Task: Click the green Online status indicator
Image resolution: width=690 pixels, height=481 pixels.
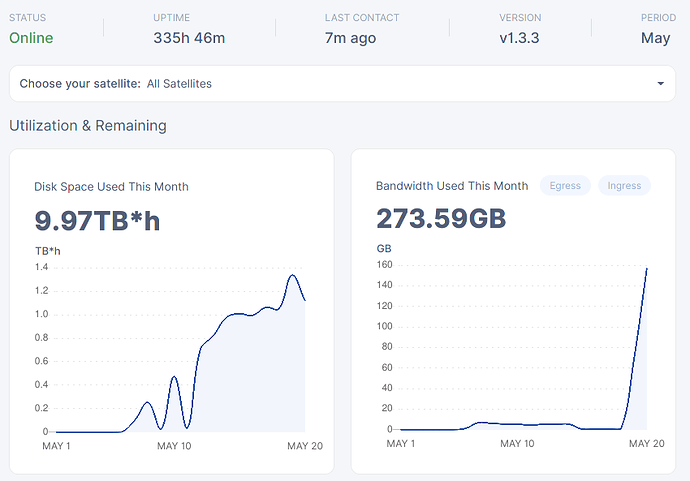Action: tap(31, 38)
